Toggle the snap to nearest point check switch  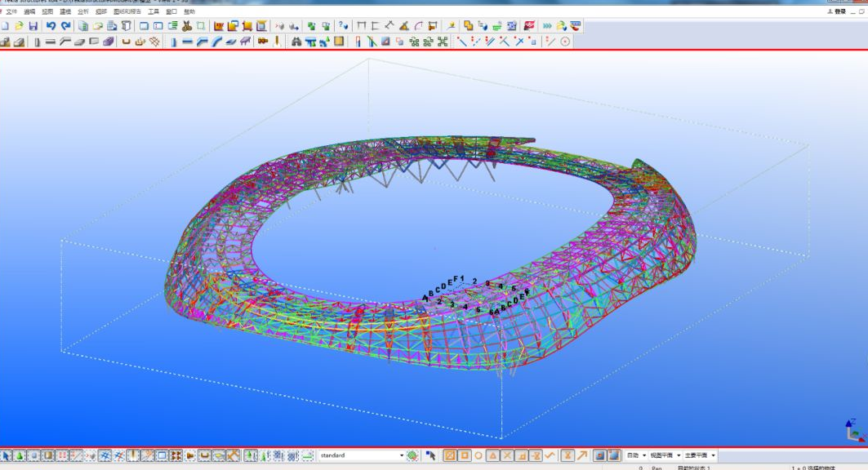tap(550, 455)
